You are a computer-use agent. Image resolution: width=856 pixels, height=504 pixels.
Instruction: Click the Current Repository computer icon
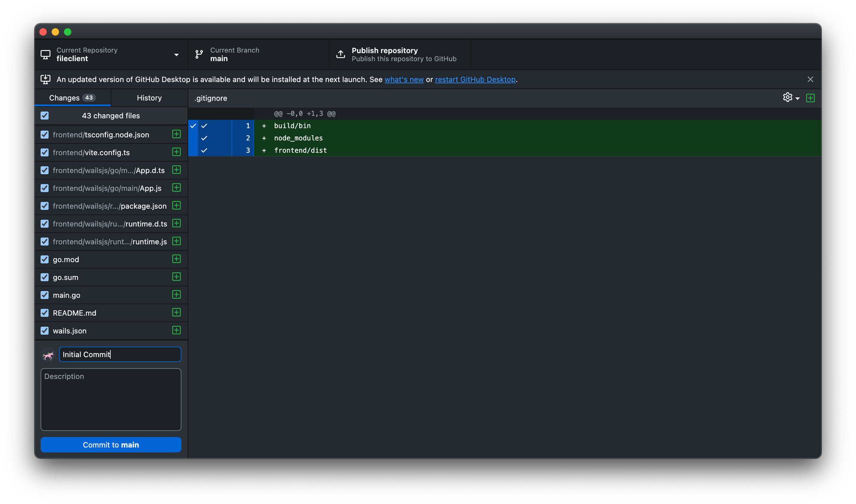click(x=46, y=54)
